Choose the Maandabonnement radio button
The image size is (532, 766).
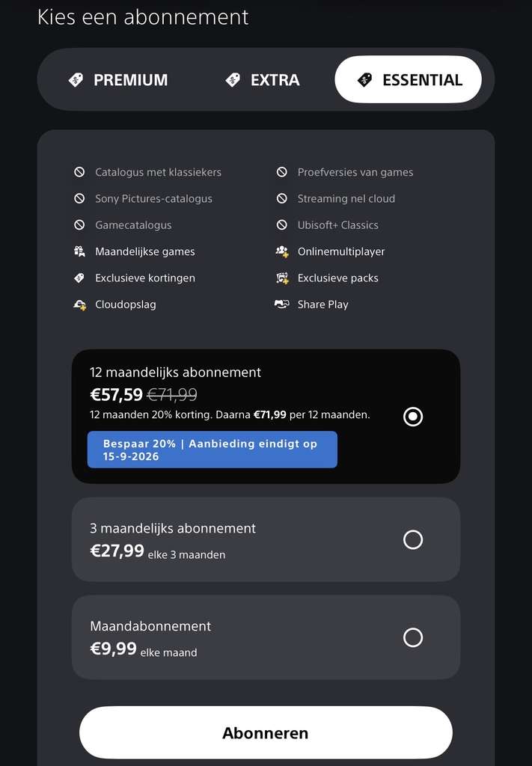pos(413,637)
